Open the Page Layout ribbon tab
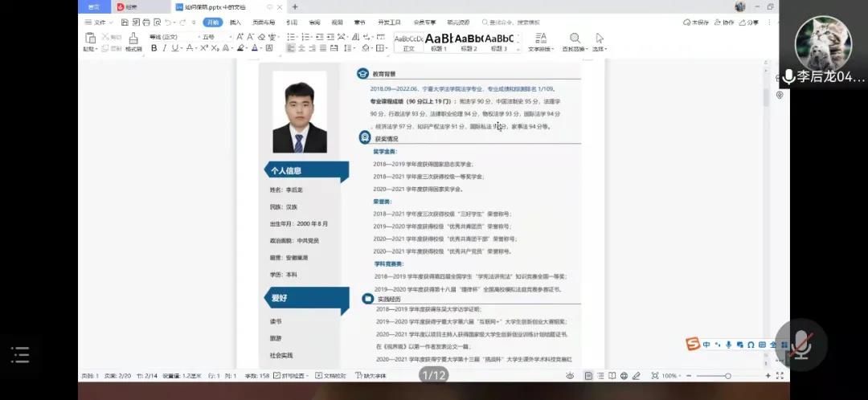868x400 pixels. (264, 22)
